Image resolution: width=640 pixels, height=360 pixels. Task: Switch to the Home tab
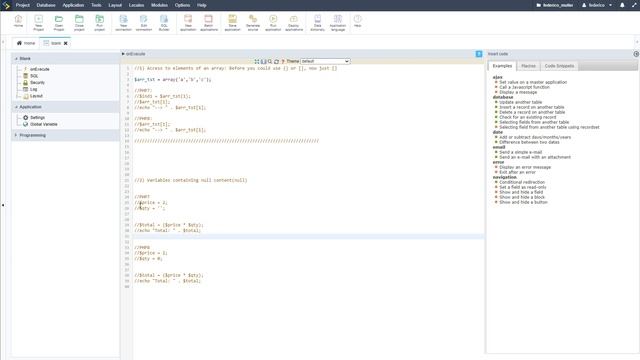click(26, 43)
